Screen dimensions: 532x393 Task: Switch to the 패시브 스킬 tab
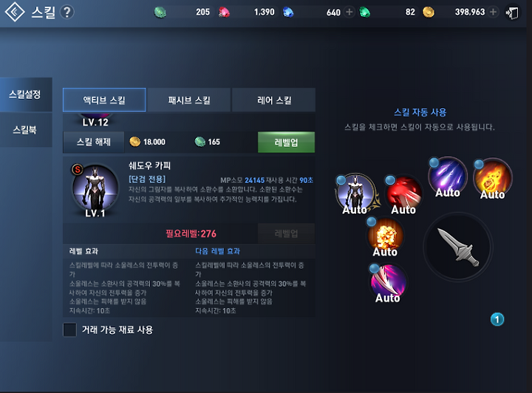[x=189, y=100]
